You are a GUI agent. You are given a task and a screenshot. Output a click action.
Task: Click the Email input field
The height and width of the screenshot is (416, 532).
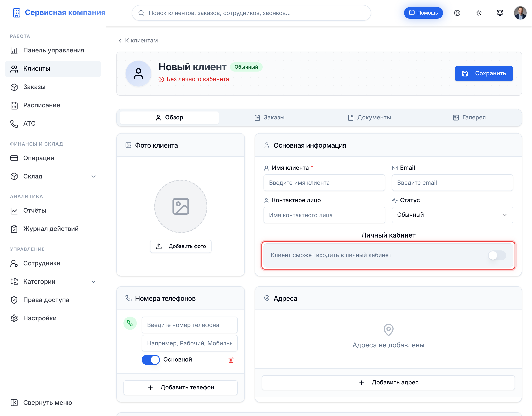[x=452, y=183]
